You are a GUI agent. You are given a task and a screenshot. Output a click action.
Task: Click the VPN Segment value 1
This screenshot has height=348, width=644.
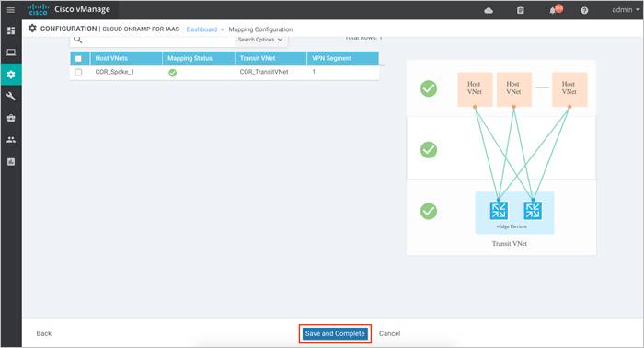[x=314, y=72]
